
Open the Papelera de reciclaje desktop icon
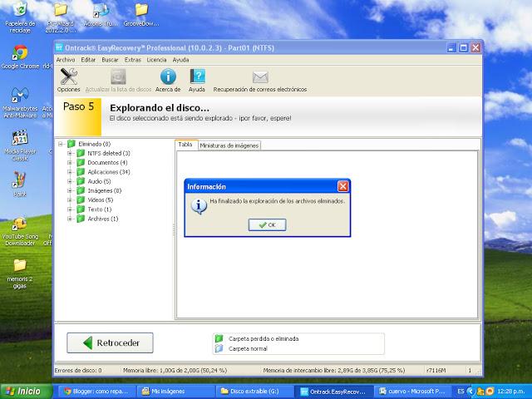coord(19,12)
